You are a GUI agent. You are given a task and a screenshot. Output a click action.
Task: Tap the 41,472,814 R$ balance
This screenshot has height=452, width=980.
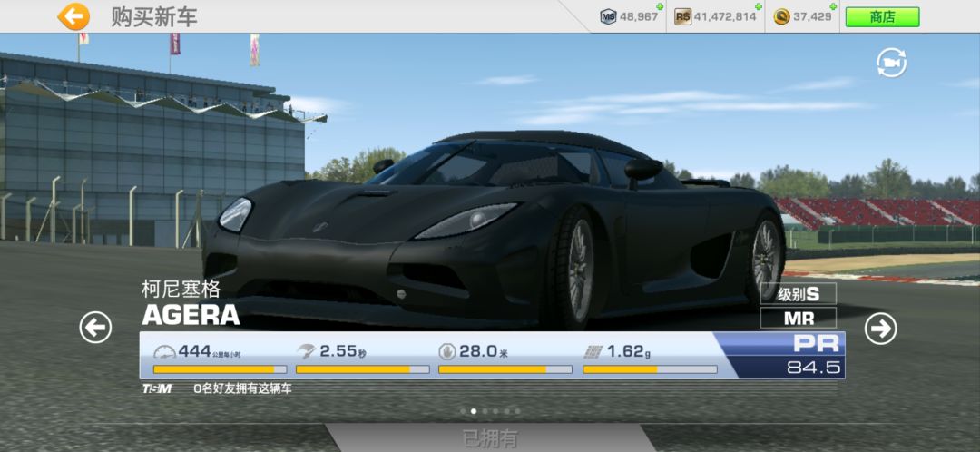(x=725, y=17)
